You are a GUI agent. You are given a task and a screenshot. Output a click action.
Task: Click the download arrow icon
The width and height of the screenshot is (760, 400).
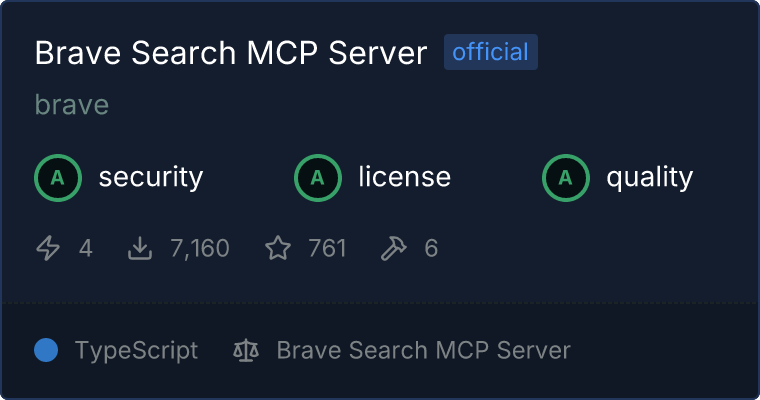click(x=140, y=248)
